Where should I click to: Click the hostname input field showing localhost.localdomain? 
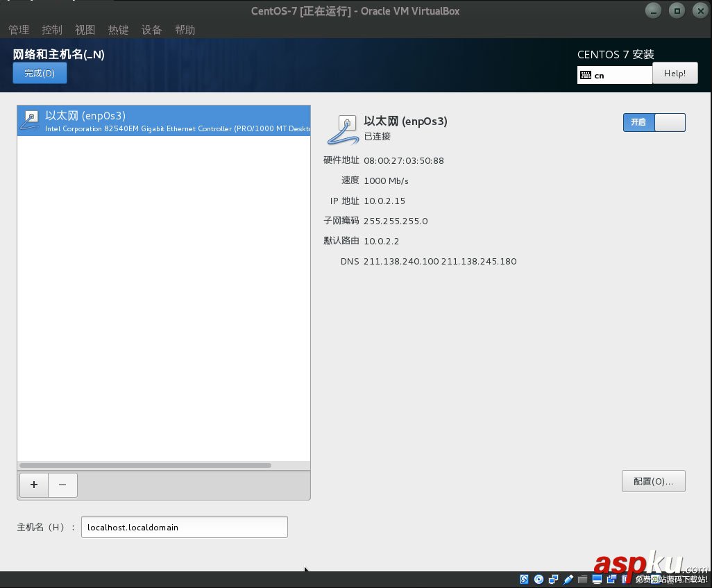pyautogui.click(x=184, y=527)
